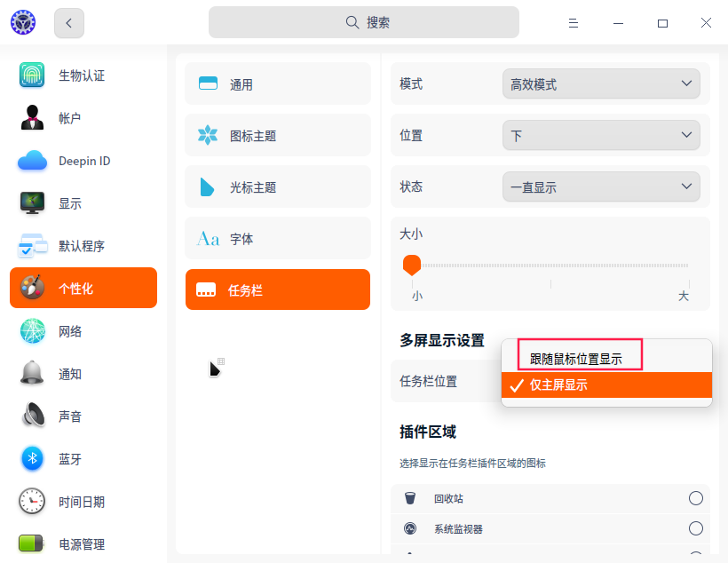728x563 pixels.
Task: Click the 任务栏位置 setting label
Action: click(x=428, y=381)
